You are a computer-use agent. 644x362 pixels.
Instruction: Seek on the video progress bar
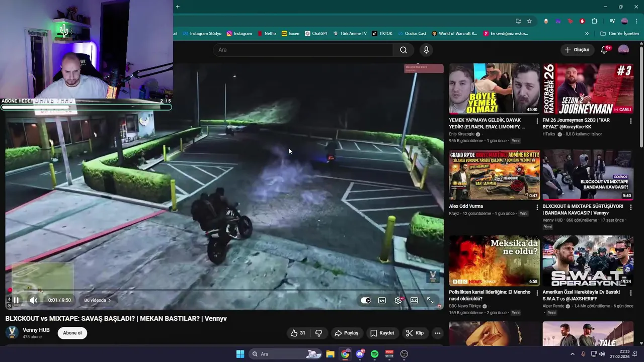click(x=224, y=290)
